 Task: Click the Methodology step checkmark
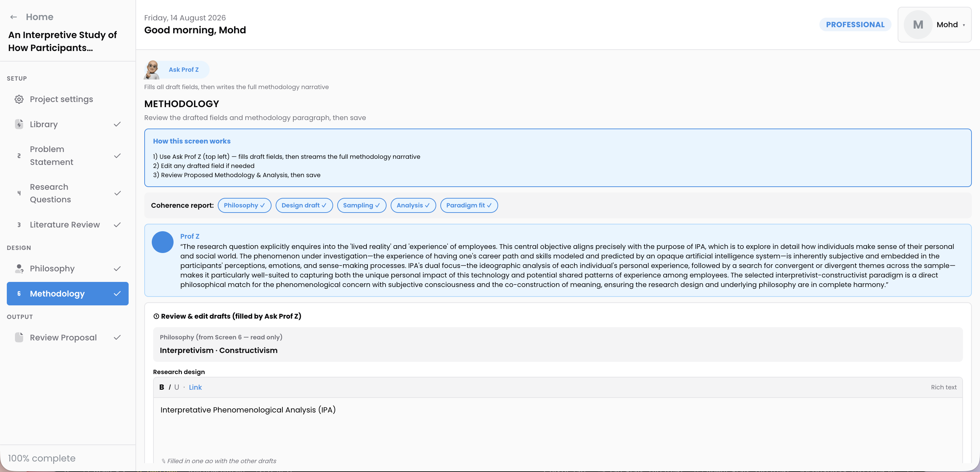117,293
